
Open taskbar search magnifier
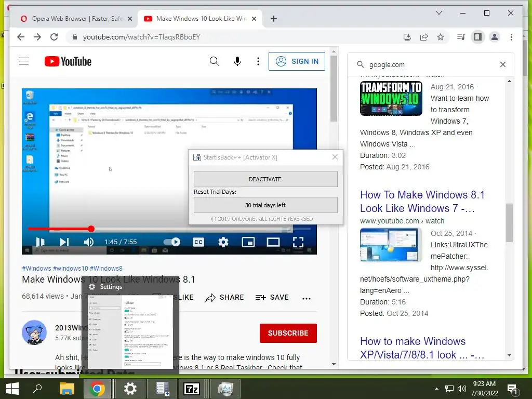coord(37,389)
